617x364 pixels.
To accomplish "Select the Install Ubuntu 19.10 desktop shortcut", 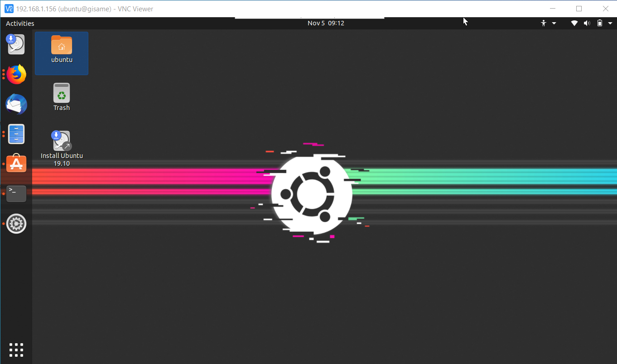I will coord(62,141).
